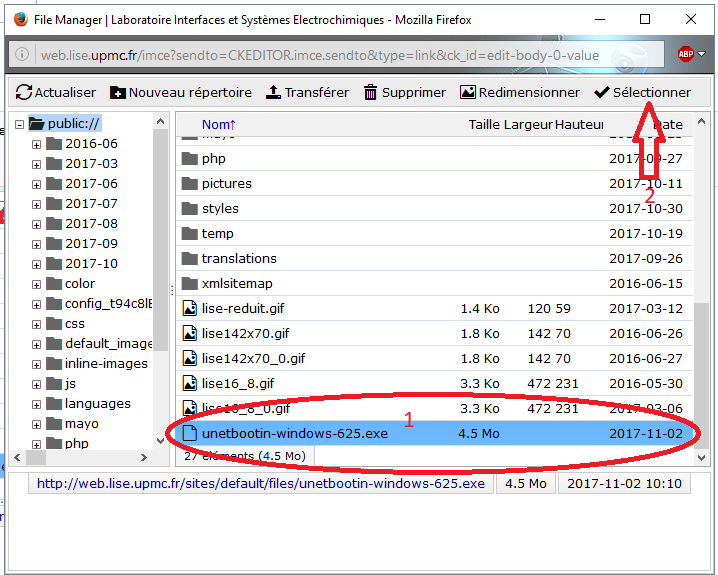
Task: Click the Transférer upload icon
Action: click(x=273, y=92)
